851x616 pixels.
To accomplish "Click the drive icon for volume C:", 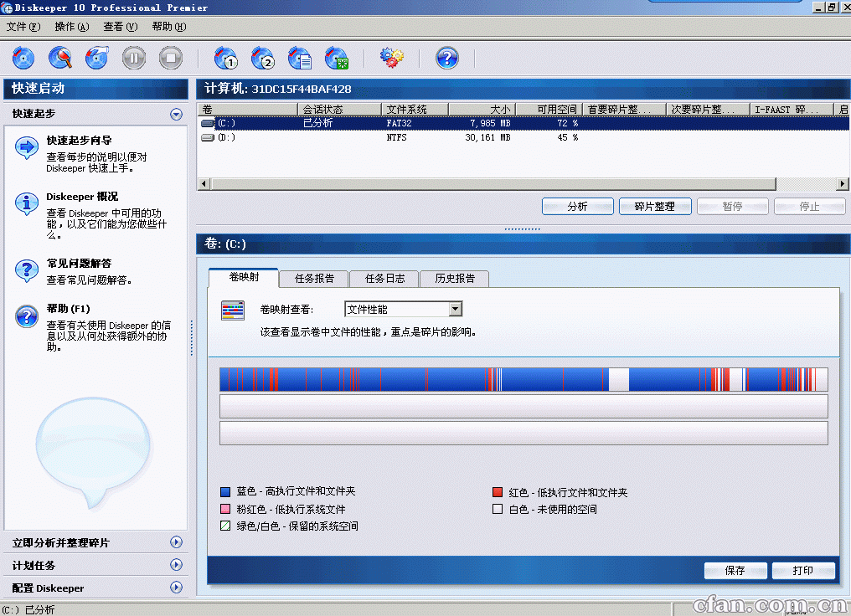I will pos(208,124).
